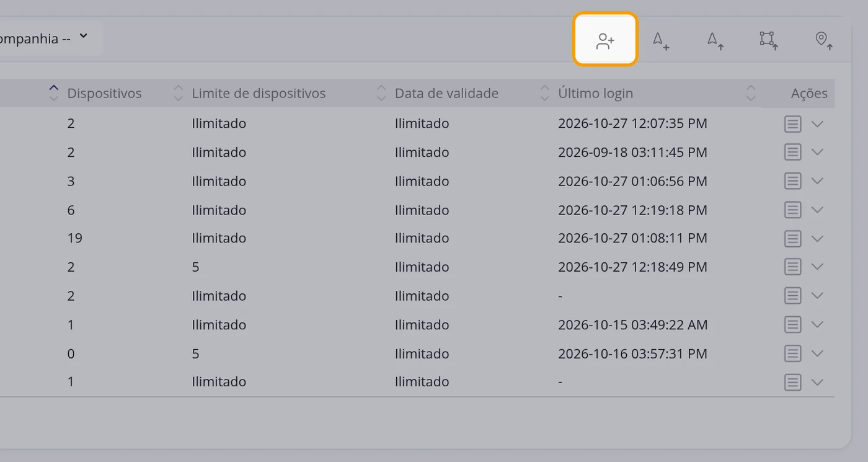Click the import geofences square icon
Image resolution: width=868 pixels, height=462 pixels.
769,40
